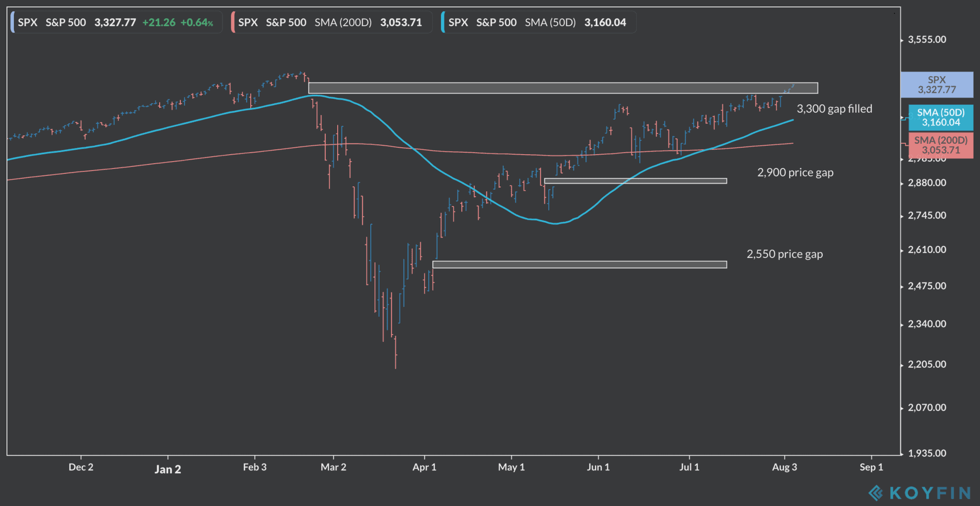The image size is (980, 506).
Task: Select the SMA (50D) legend box
Action: click(x=538, y=22)
